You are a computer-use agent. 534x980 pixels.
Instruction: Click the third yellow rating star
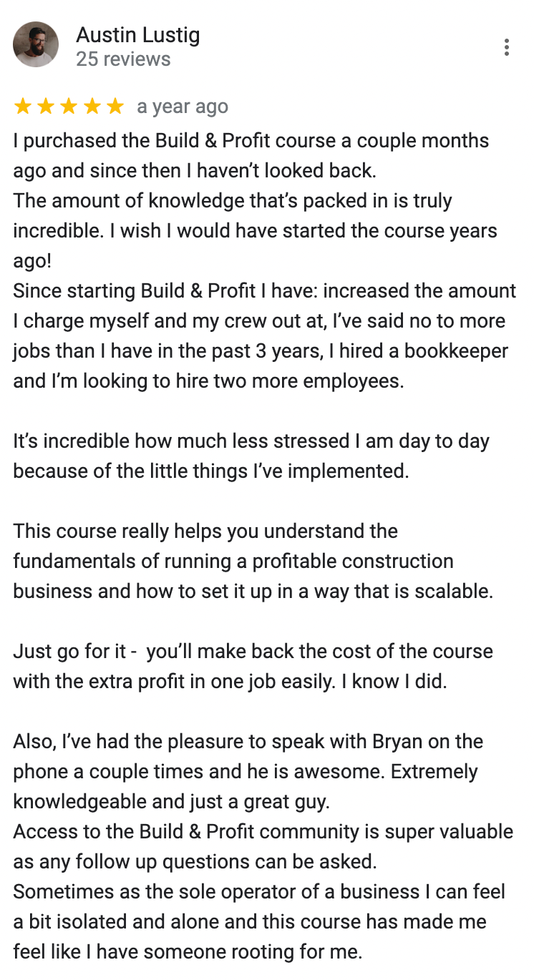69,107
